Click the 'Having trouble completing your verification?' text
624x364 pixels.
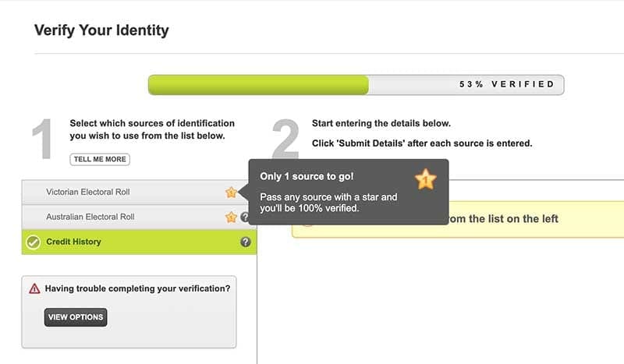click(x=138, y=288)
